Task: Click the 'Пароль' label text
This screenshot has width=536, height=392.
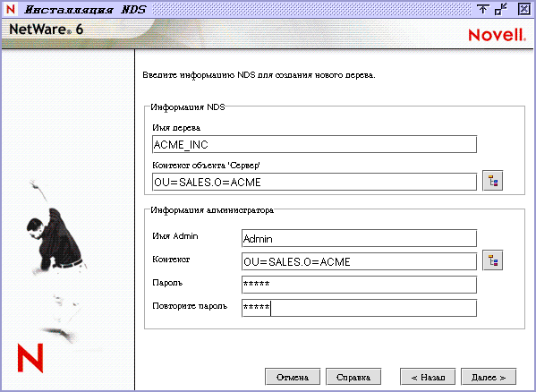Action: click(167, 283)
